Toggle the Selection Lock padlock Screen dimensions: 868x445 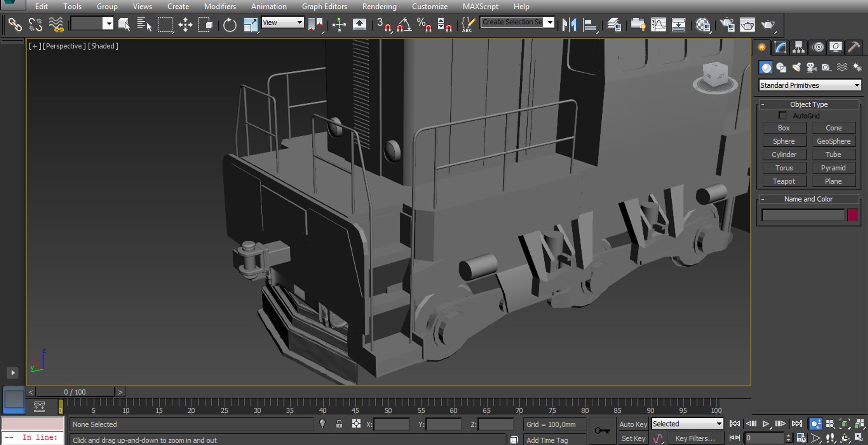coord(339,424)
